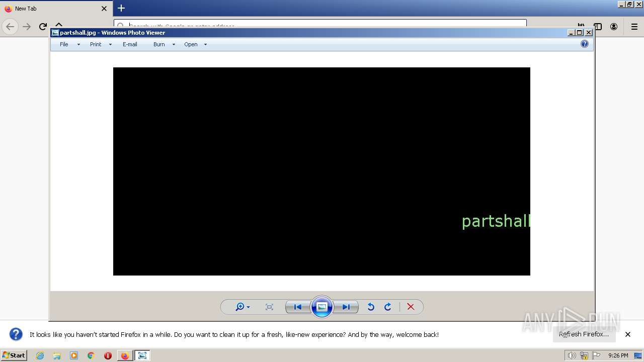Click the volume tray icon

[x=572, y=355]
